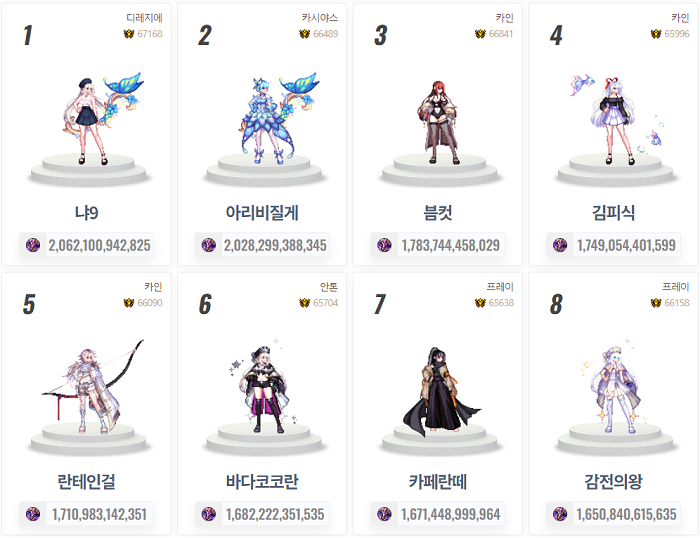Click the 디레지에 server label on rank 1
The height and width of the screenshot is (538, 700).
(x=144, y=17)
